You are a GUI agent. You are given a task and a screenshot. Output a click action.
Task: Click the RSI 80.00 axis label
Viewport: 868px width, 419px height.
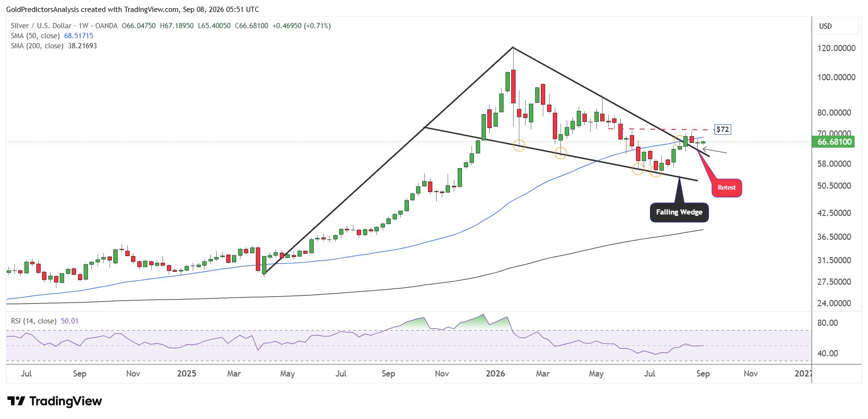pos(827,323)
